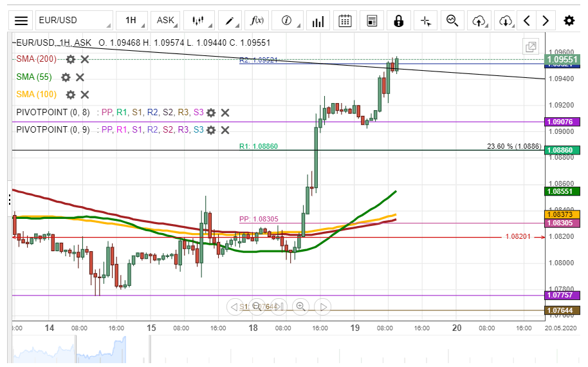Viewport: 588px width, 367px height.
Task: Click the SMA 55 value 1.08551 tag
Action: click(562, 191)
